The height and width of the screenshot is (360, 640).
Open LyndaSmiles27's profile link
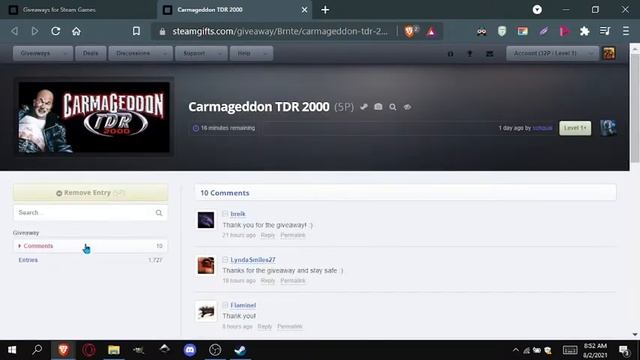(253, 260)
